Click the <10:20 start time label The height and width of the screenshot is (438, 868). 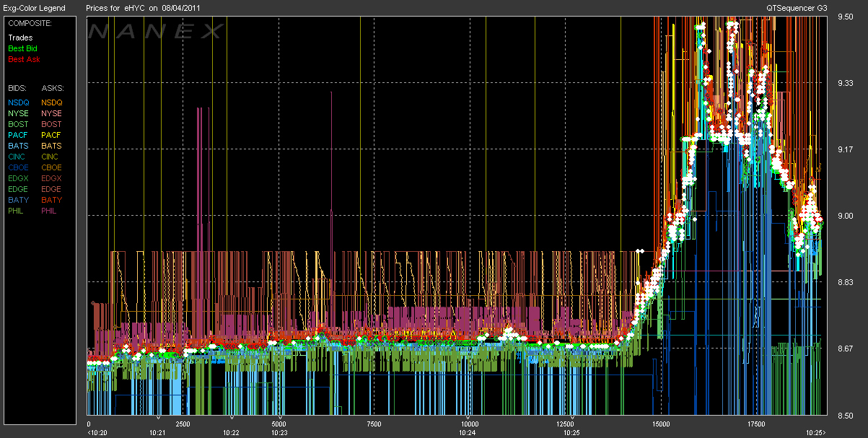pos(97,433)
